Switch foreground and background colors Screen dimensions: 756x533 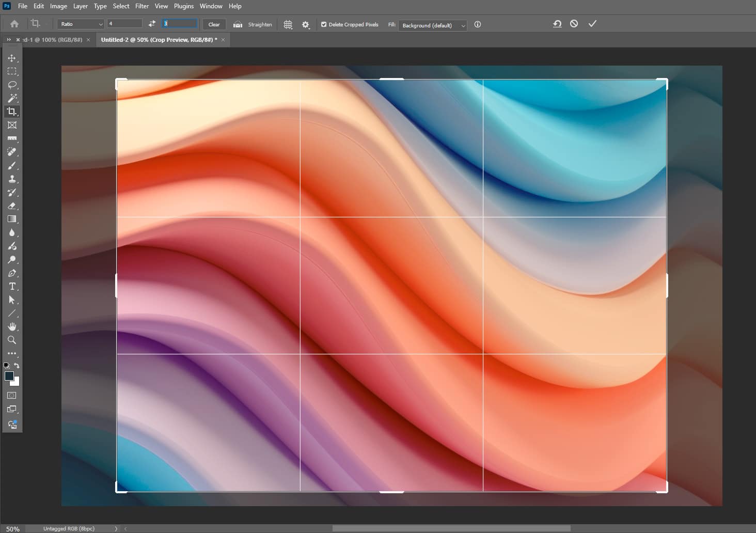17,366
